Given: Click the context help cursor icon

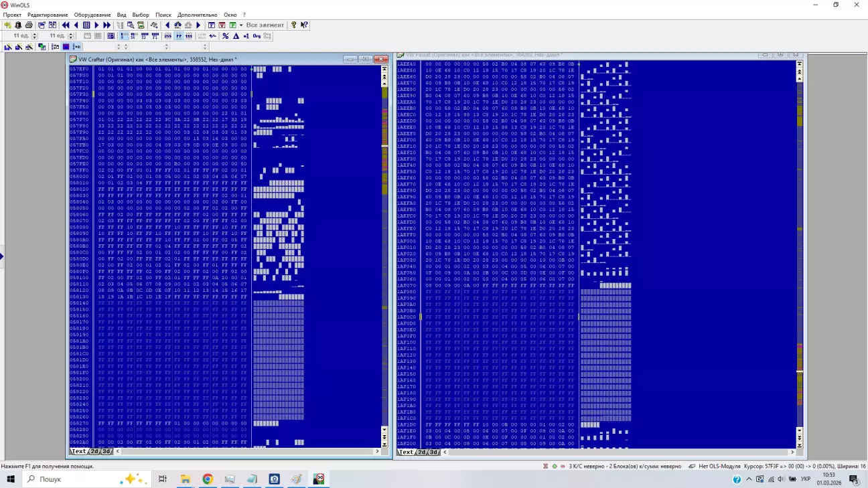Looking at the screenshot, I should [304, 25].
